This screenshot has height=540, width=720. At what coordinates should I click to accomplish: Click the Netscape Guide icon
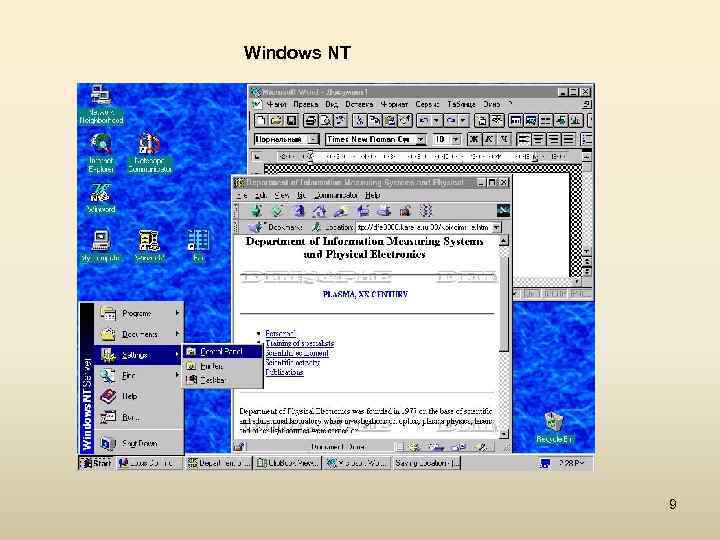(363, 211)
